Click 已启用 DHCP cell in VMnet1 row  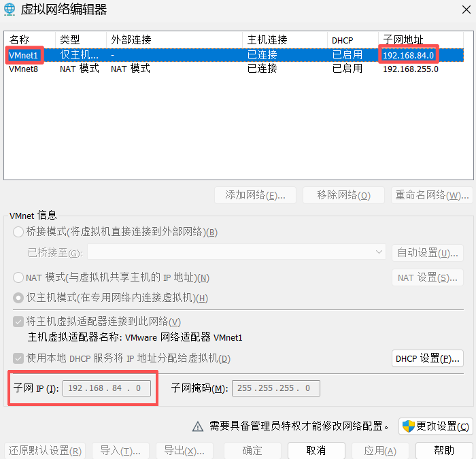pyautogui.click(x=347, y=55)
